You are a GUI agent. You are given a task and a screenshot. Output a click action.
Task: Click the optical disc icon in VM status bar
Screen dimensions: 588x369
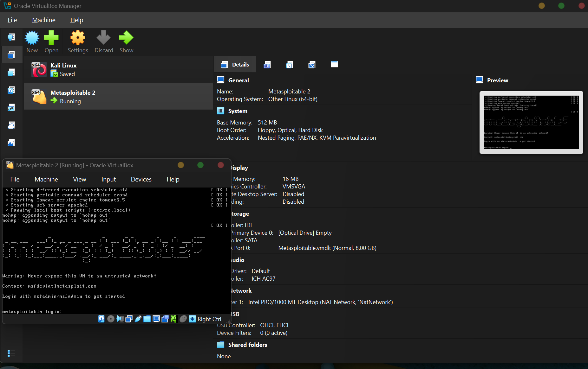(111, 319)
